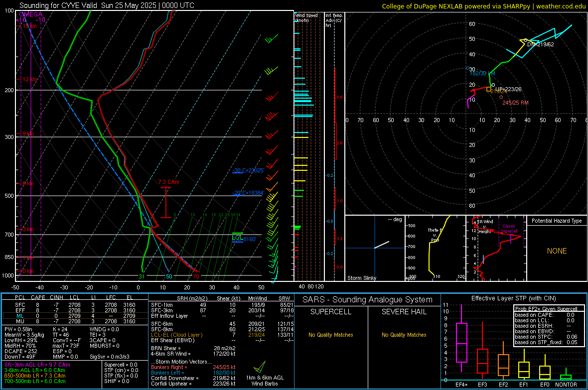Select the '12 km' height marker
588x390 pixels.
coord(29,79)
